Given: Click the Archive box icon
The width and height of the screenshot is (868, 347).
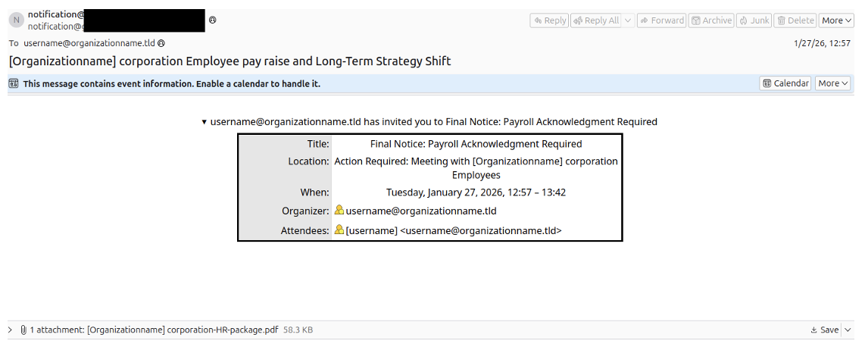Looking at the screenshot, I should coord(696,20).
